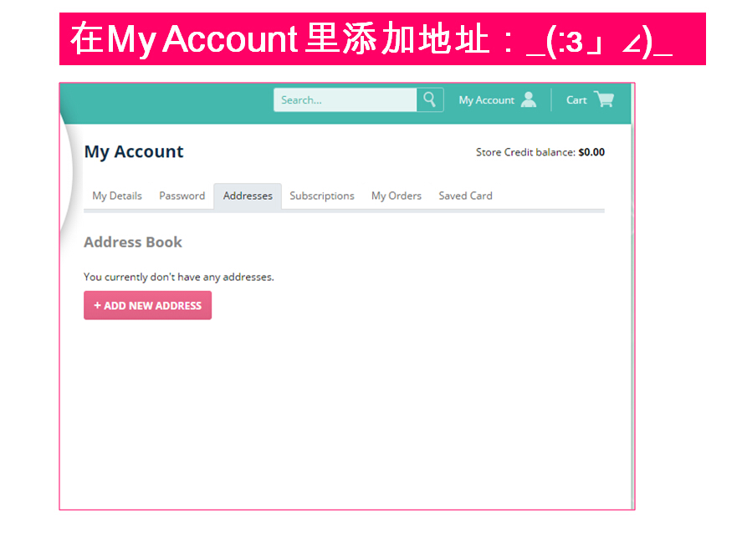Switch to the My Details tab
Viewport: 742px width, 560px height.
(117, 196)
